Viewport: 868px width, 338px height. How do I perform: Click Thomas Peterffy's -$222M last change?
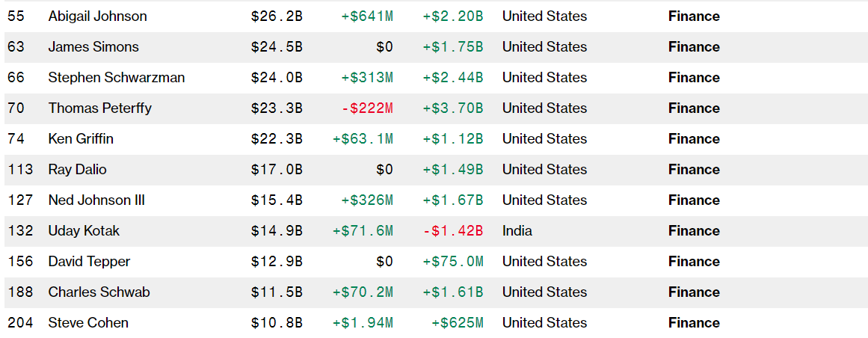(x=366, y=108)
